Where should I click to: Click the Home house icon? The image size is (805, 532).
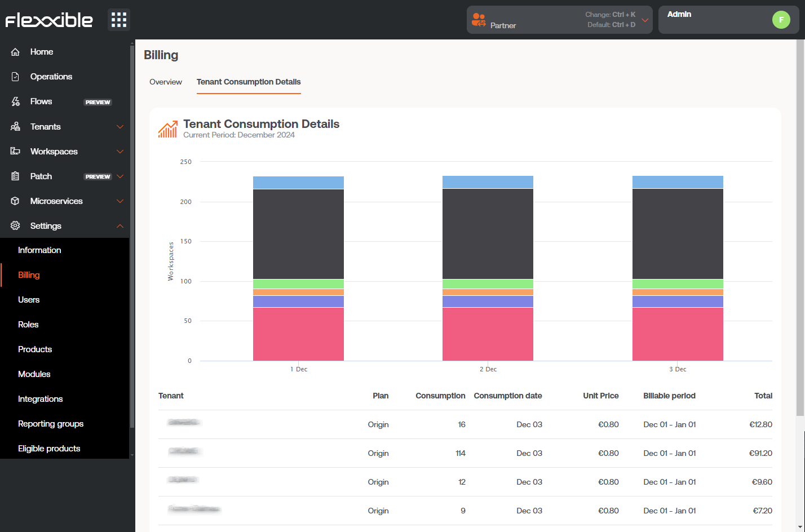[x=15, y=52]
